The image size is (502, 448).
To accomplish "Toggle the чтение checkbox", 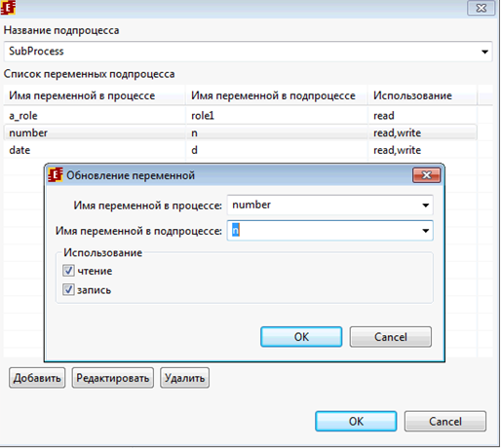I will 68,271.
